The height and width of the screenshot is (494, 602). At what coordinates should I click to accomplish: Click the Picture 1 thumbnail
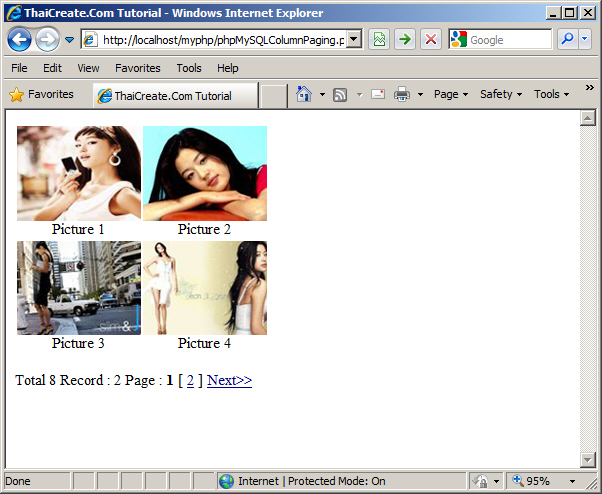(x=79, y=173)
